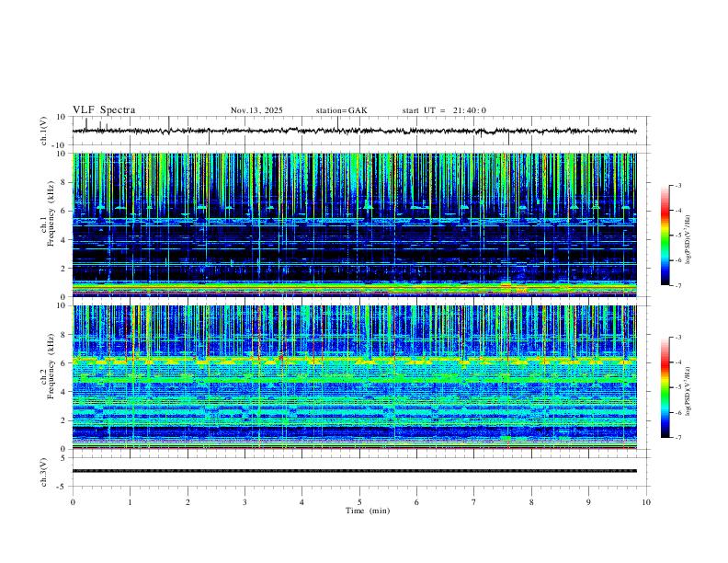
Task: Click the time-axis tick label "7"
Action: point(474,502)
